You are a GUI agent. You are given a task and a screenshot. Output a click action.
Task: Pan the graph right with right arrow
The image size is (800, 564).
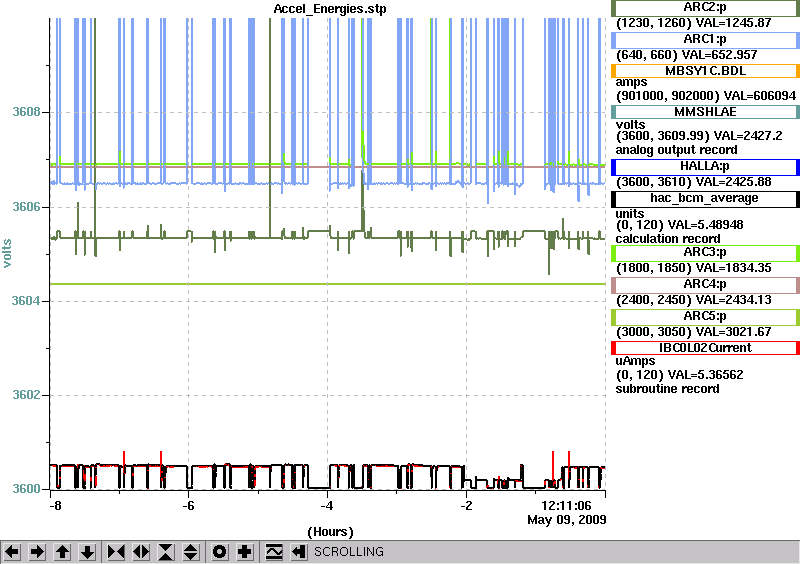tap(37, 552)
